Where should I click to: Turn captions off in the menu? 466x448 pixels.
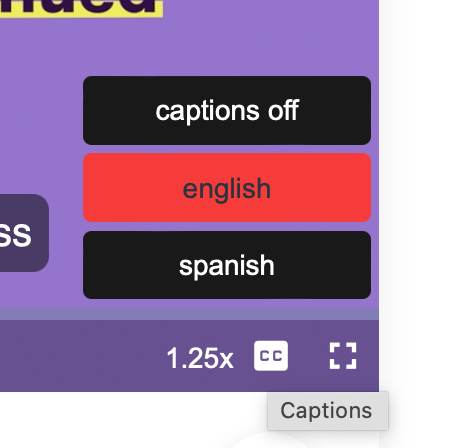pos(227,110)
